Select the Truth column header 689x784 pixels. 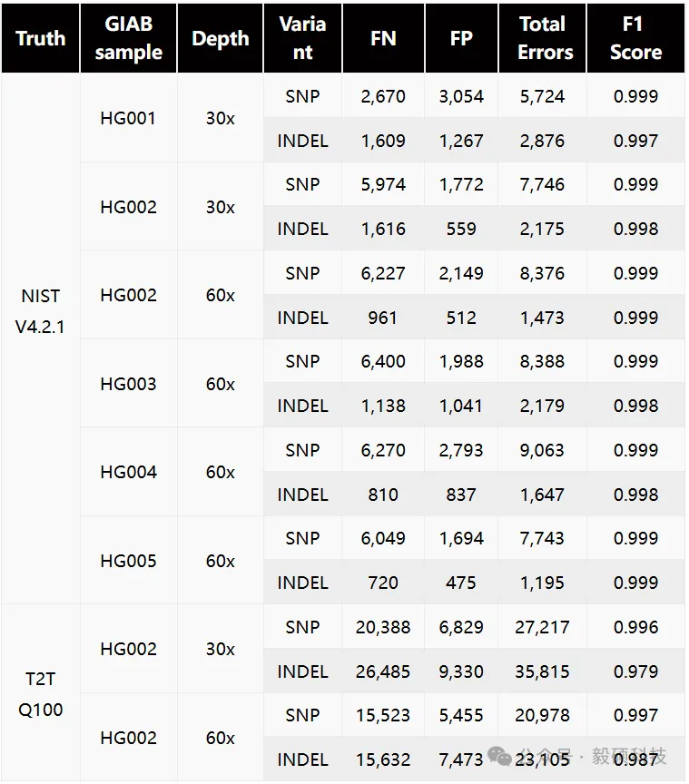tap(41, 38)
